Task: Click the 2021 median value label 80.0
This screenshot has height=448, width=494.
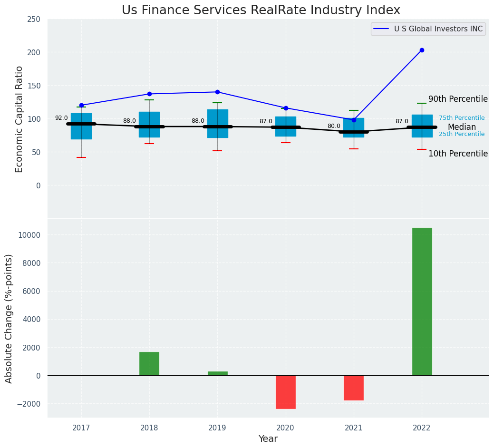Action: point(334,126)
